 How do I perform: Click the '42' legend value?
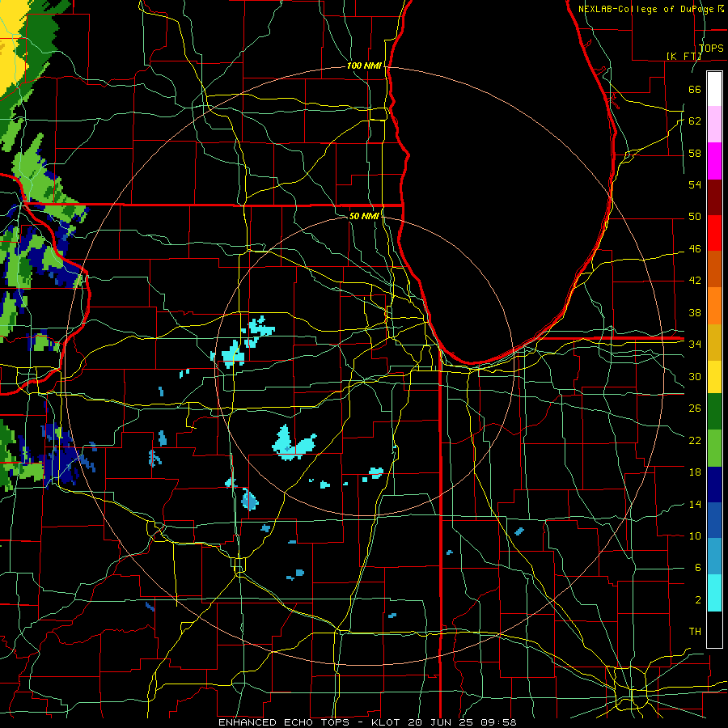coord(695,281)
